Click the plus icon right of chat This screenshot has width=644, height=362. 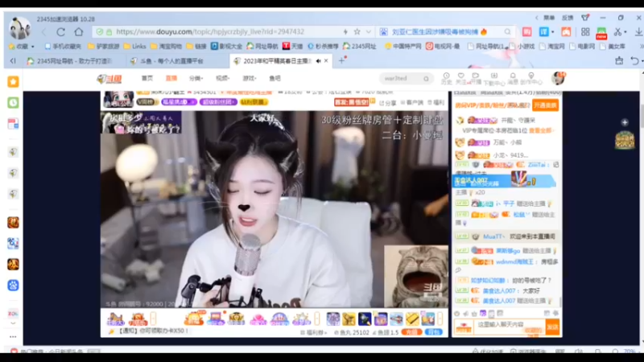(625, 122)
